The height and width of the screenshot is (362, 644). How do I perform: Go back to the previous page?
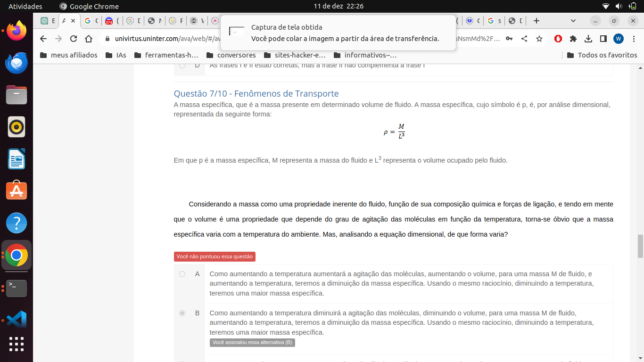click(x=43, y=39)
